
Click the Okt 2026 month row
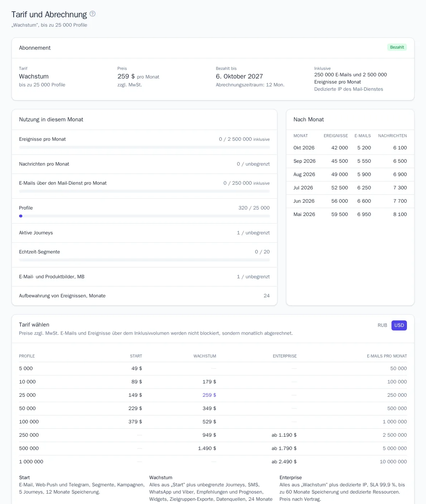[350, 148]
